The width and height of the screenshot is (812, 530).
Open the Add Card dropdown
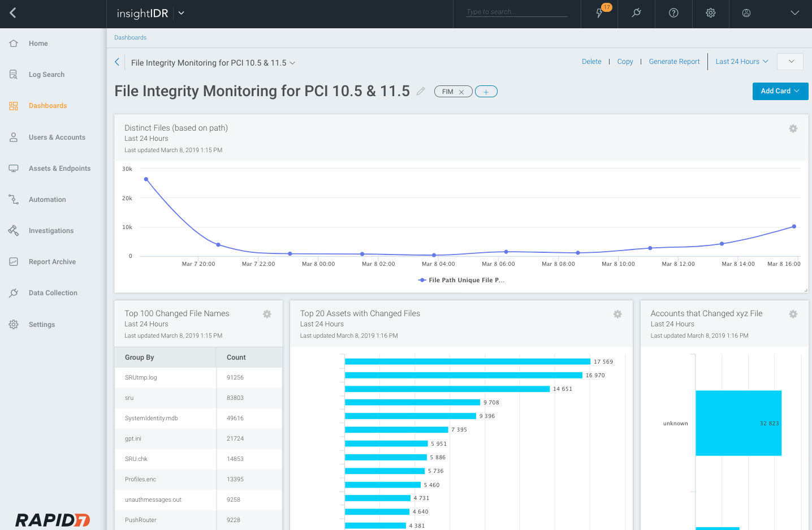pyautogui.click(x=780, y=91)
